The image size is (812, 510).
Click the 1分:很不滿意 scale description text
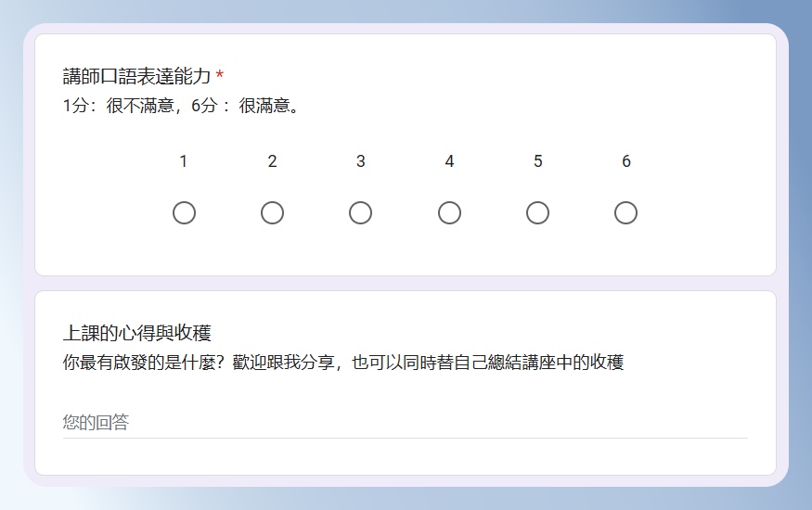pos(118,106)
